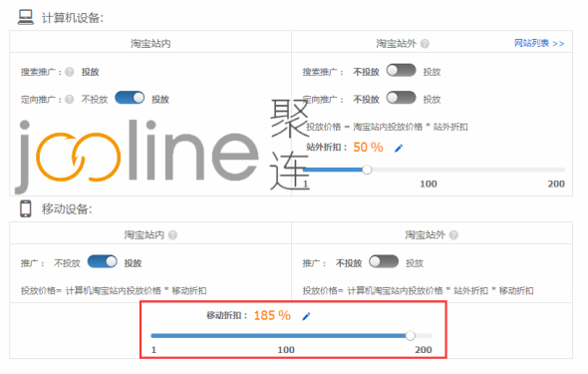Click 投放价格 formula text in mobile 淘宝站外

(x=419, y=290)
